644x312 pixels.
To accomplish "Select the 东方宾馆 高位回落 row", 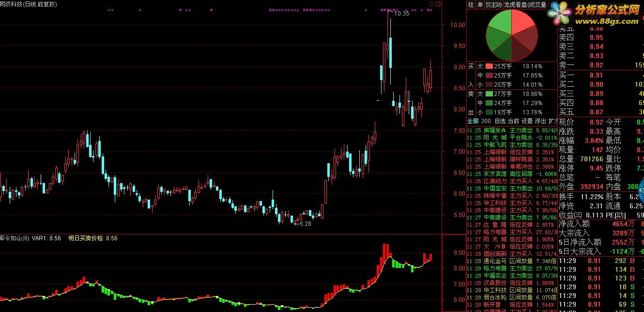I will (511, 174).
